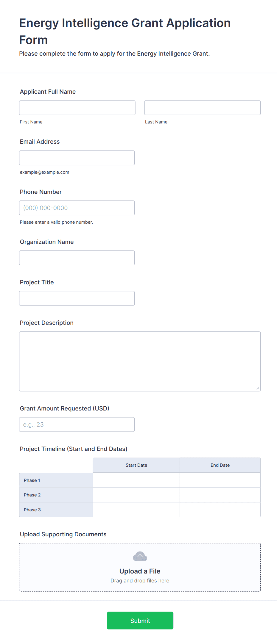Screen dimensions: 277x644
Task: Click the Grant Amount Requested field
Action: 77,424
